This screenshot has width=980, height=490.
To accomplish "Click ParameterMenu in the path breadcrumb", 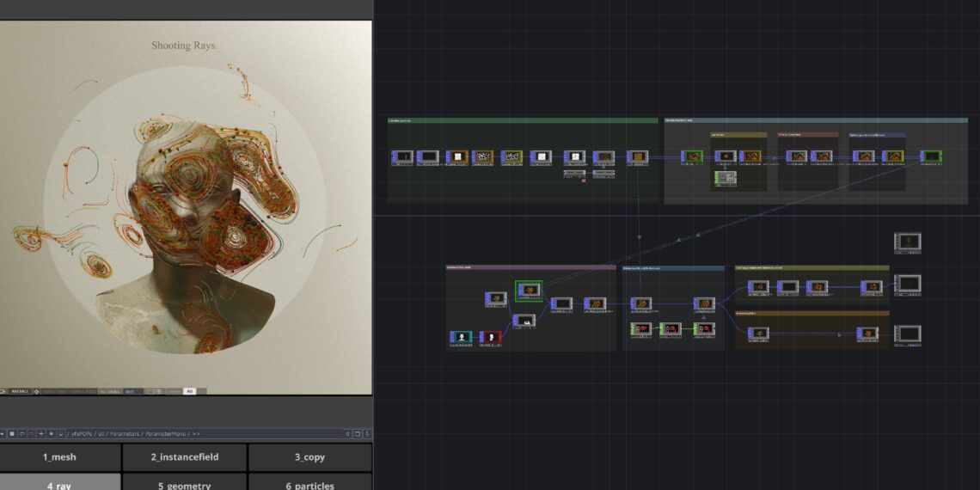I will [x=167, y=434].
